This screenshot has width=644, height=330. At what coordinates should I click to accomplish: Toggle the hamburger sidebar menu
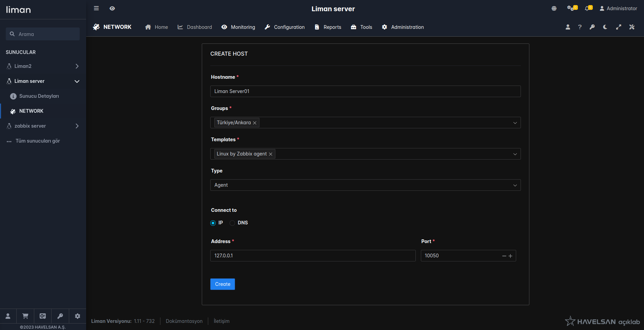(96, 8)
